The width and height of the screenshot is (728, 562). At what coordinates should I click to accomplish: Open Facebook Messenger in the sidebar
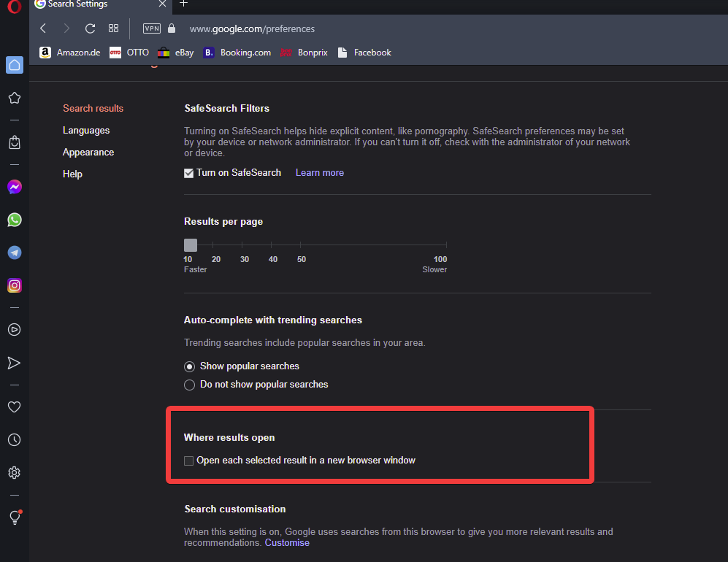(x=15, y=187)
